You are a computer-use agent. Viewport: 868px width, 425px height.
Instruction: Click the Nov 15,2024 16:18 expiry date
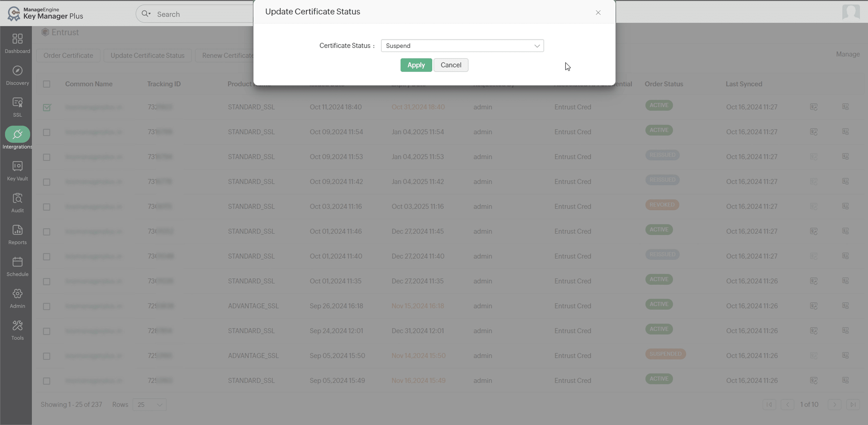417,306
